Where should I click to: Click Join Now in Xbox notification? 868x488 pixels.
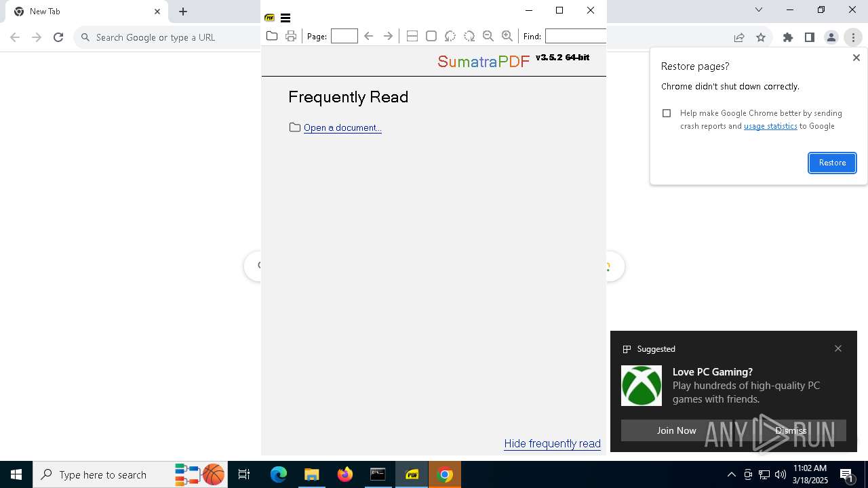[x=676, y=430]
